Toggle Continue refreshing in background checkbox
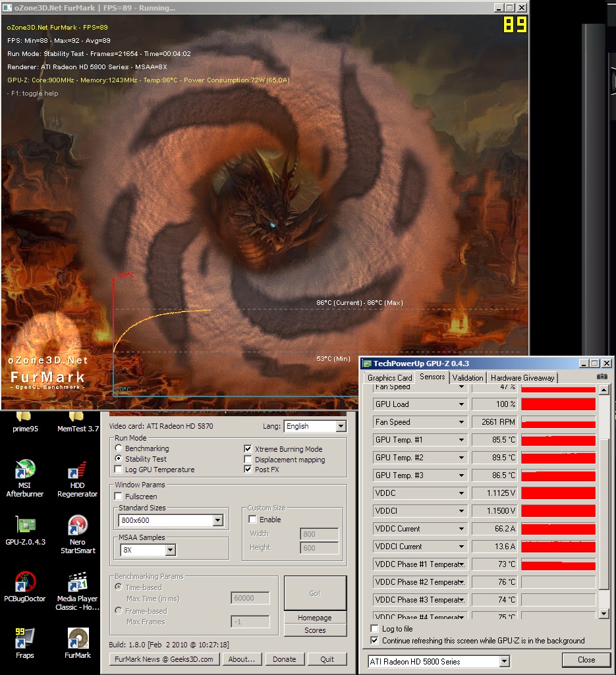 375,641
